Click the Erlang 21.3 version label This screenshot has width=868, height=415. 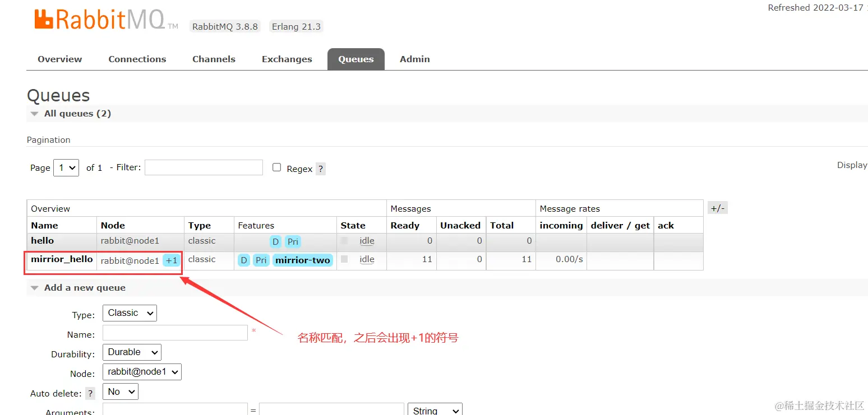296,26
